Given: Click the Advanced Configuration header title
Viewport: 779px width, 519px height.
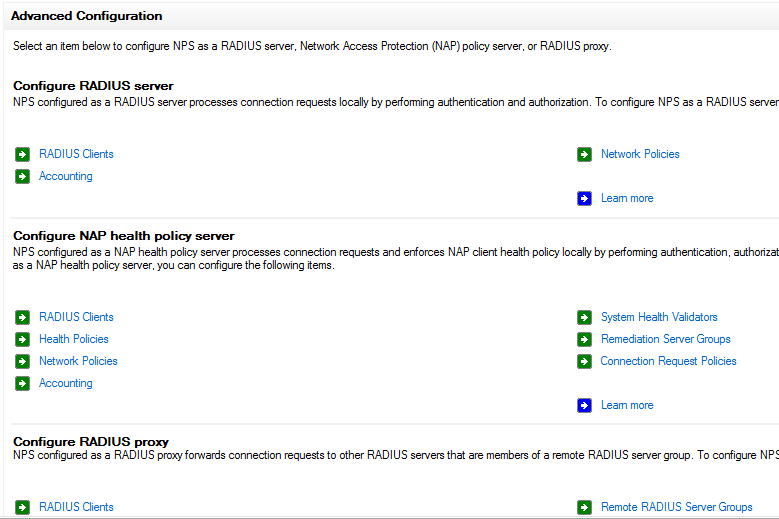Looking at the screenshot, I should [x=86, y=16].
